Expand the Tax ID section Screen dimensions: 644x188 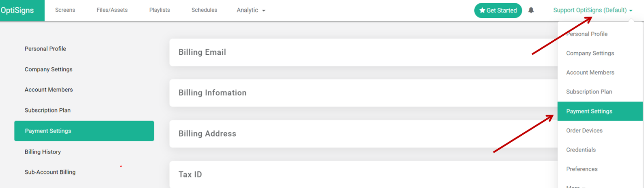(x=363, y=175)
